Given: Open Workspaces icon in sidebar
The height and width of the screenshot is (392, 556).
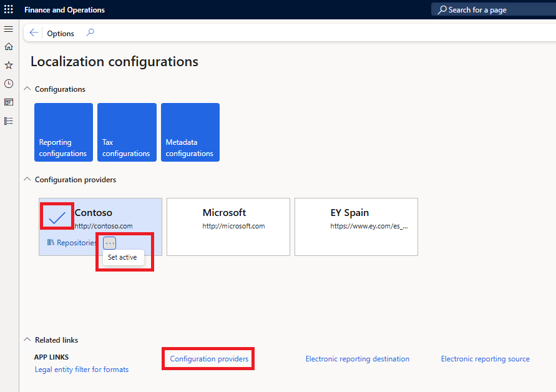Looking at the screenshot, I should point(9,102).
